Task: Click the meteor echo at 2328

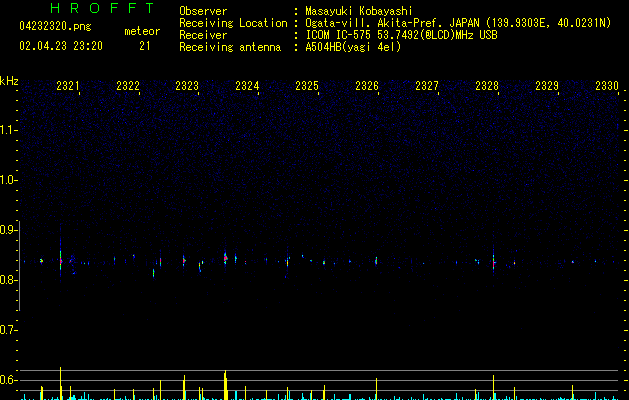Action: point(493,264)
